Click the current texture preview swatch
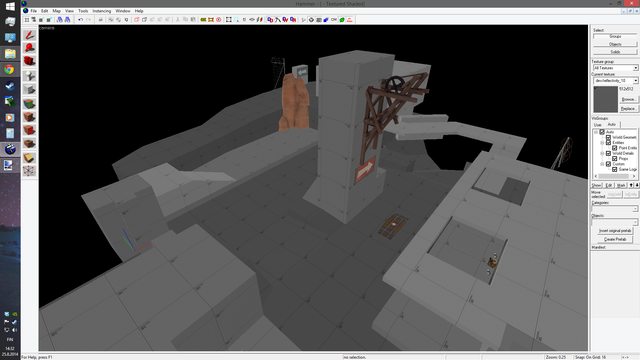Image resolution: width=640 pixels, height=360 pixels. (x=605, y=99)
